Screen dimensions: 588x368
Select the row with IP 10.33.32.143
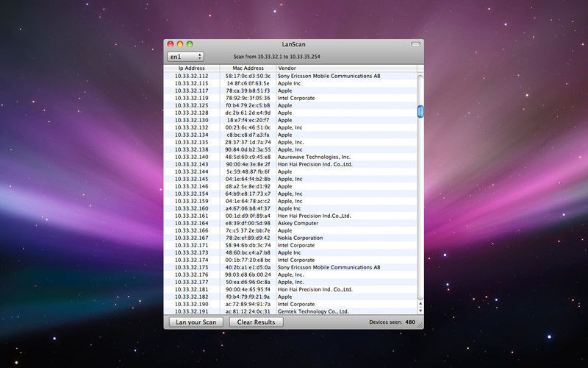[191, 164]
